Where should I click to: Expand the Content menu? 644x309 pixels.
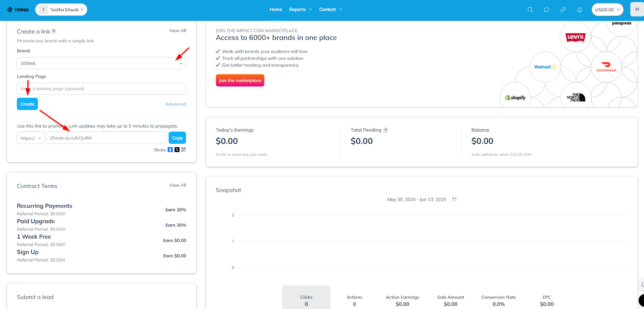(x=330, y=10)
